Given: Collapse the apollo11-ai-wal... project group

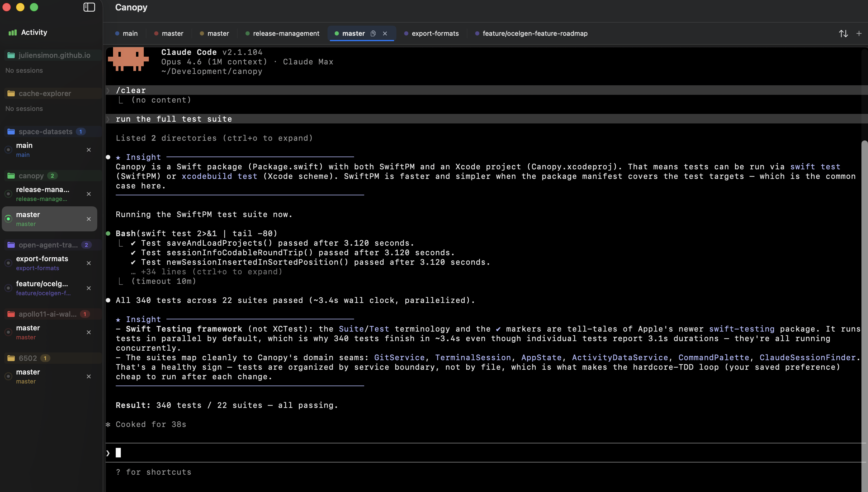Looking at the screenshot, I should [x=52, y=314].
